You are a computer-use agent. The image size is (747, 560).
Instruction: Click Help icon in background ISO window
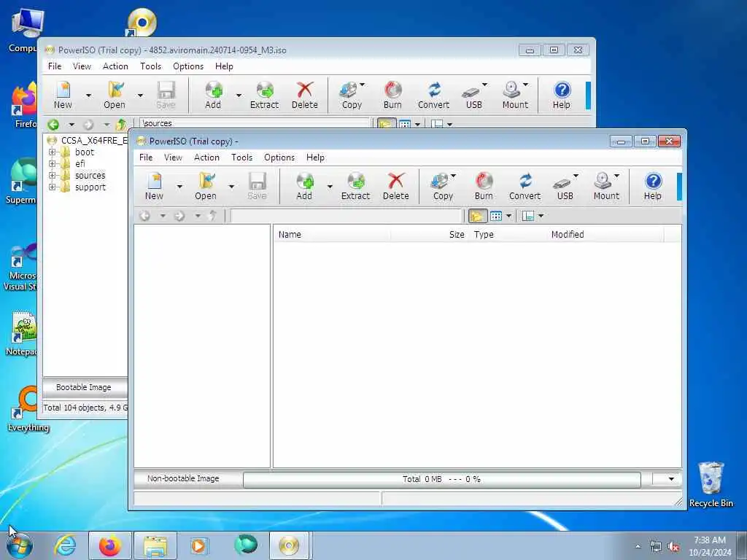pyautogui.click(x=562, y=96)
